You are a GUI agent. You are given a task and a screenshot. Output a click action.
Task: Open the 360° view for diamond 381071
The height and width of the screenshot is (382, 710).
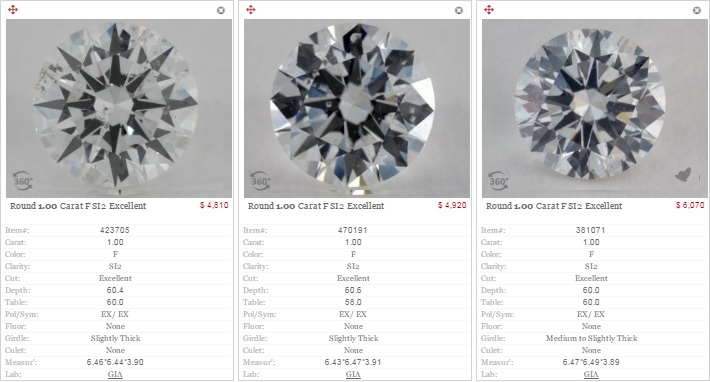[x=498, y=181]
